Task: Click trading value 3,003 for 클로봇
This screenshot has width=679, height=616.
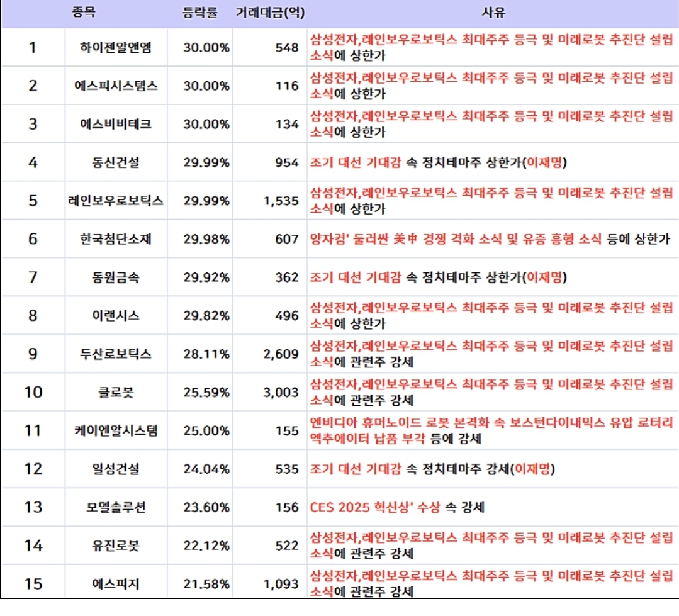Action: (x=281, y=393)
